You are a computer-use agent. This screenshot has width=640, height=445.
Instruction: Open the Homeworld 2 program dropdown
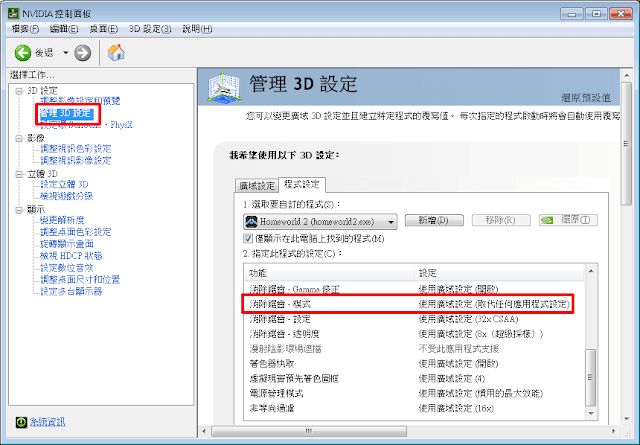click(320, 222)
